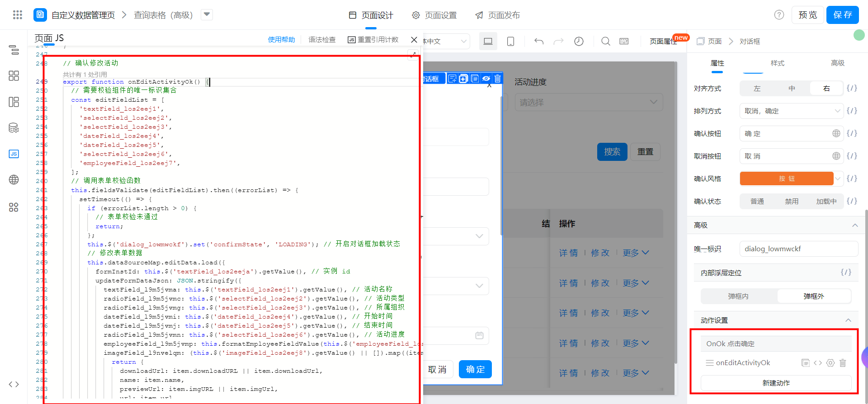Switch to the 样式 tab
Screen dimensions: 868x404
pos(777,63)
